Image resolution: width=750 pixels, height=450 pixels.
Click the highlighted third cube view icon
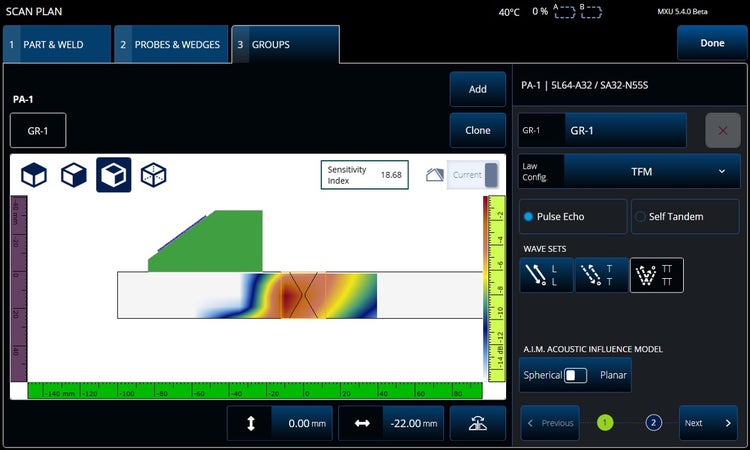point(113,175)
